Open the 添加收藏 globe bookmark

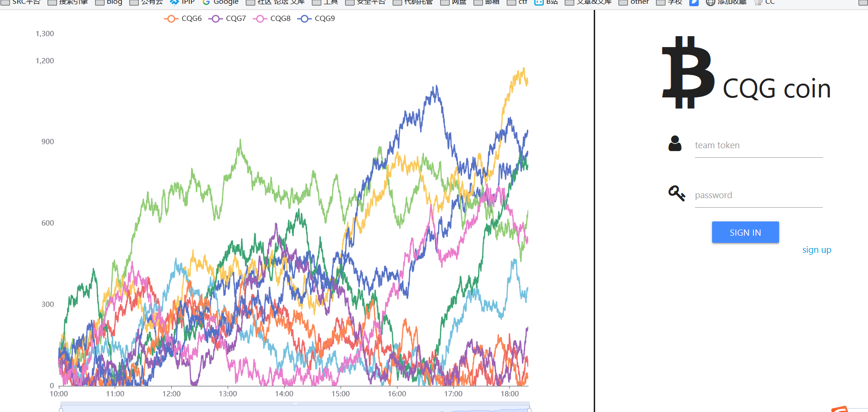tap(726, 2)
